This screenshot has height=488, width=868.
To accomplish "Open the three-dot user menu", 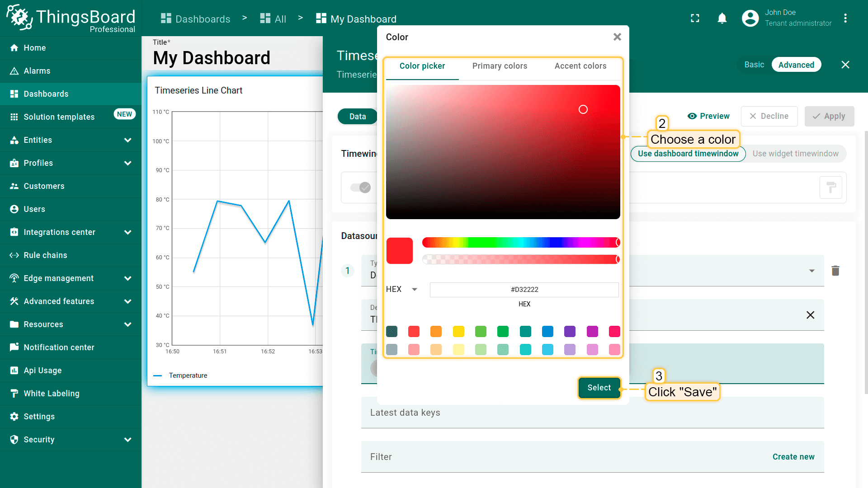I will pyautogui.click(x=845, y=19).
